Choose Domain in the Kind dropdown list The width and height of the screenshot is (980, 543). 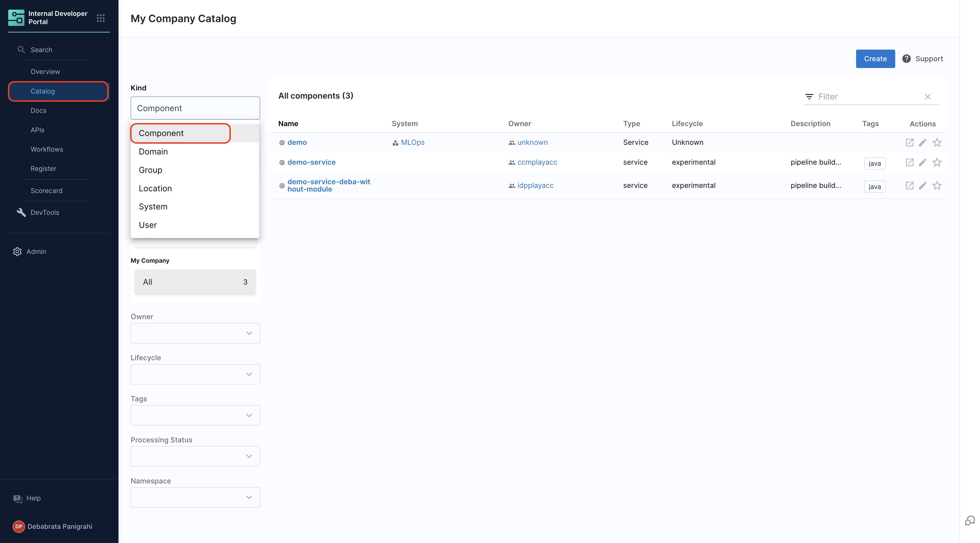click(x=153, y=151)
